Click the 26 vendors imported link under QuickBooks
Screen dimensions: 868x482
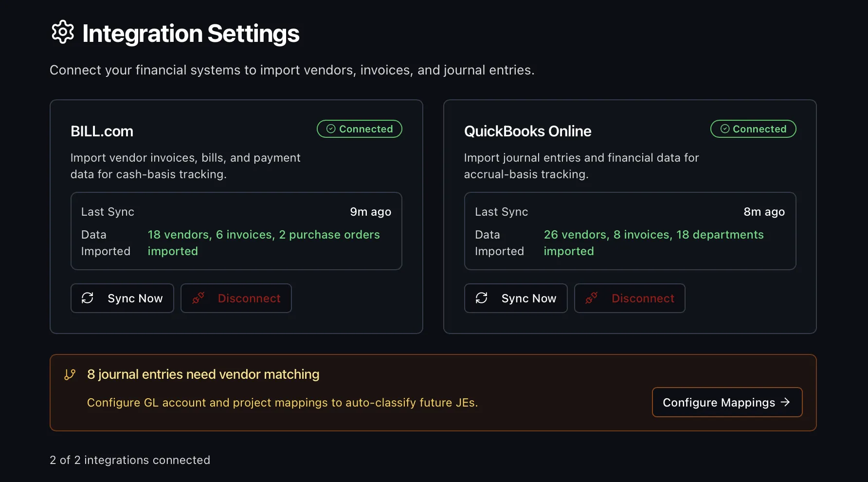[x=653, y=242]
